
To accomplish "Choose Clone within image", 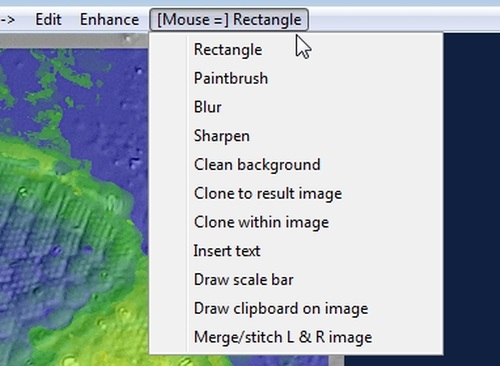I will tap(296, 222).
